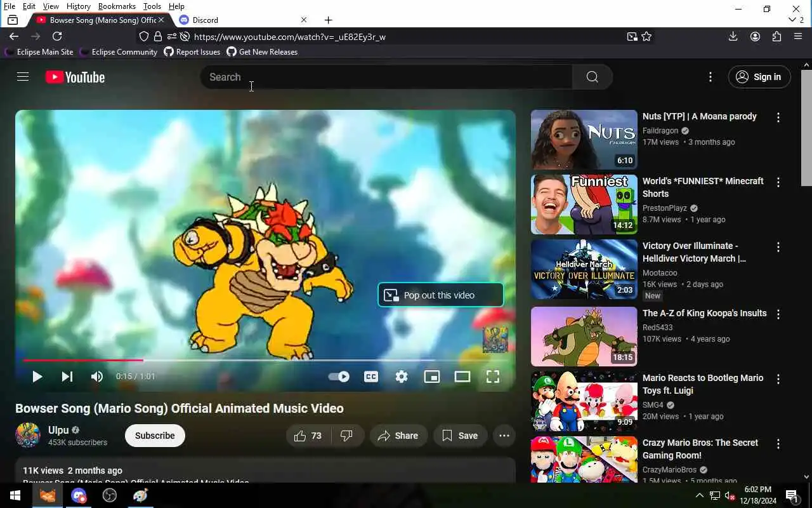Image resolution: width=812 pixels, height=508 pixels.
Task: Play the Bowser Song video
Action: [x=37, y=377]
